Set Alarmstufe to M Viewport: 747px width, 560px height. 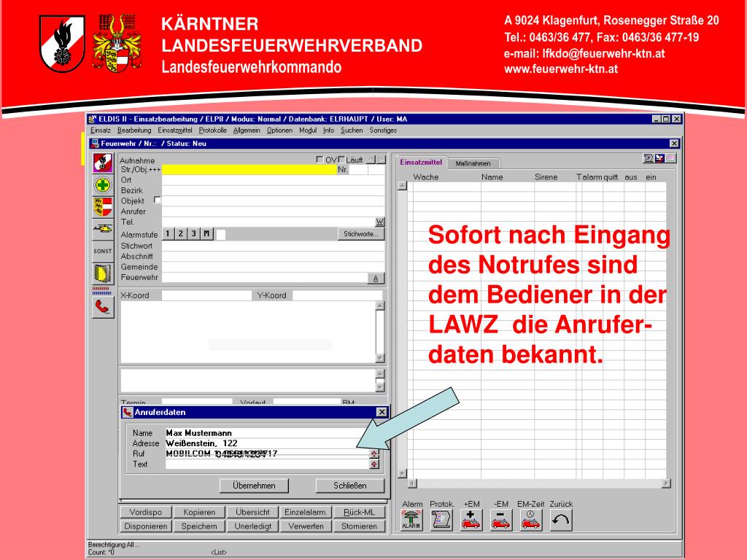tap(206, 234)
